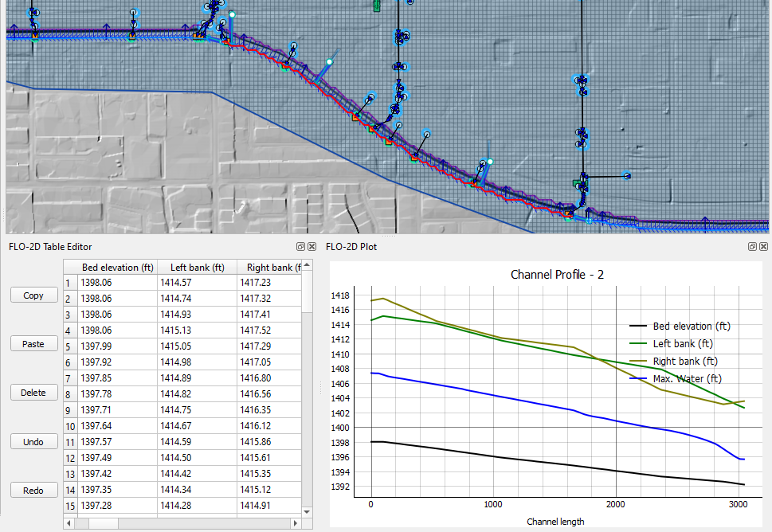Close the FLO-2D Table Editor panel

(x=312, y=247)
